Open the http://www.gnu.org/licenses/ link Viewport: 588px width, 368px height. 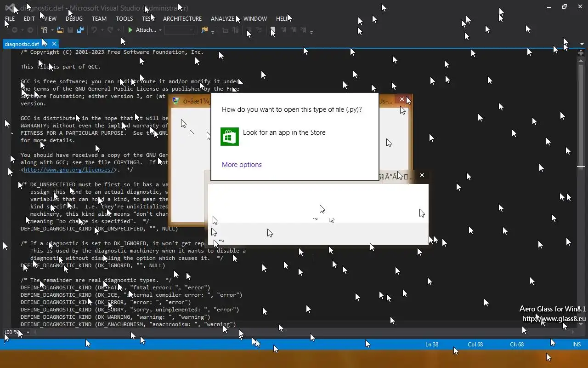68,170
